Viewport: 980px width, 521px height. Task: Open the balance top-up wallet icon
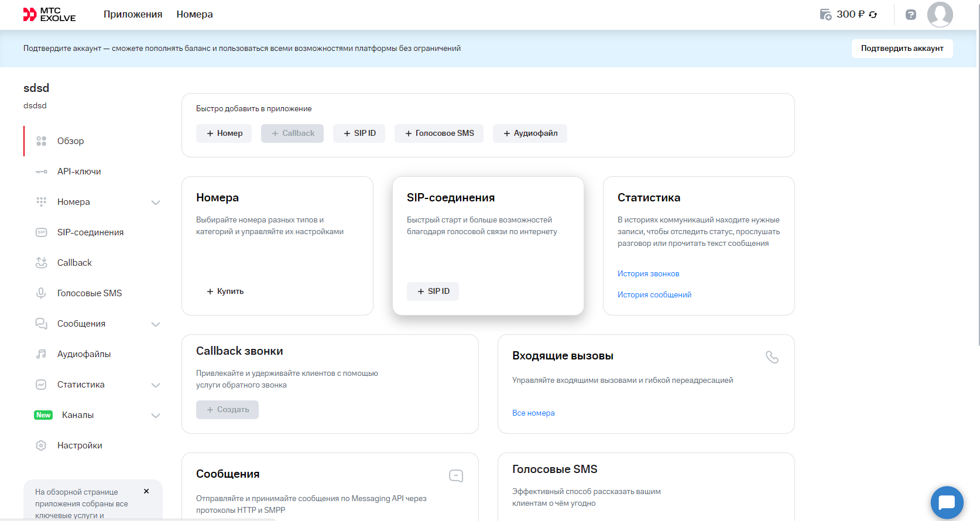(x=825, y=15)
